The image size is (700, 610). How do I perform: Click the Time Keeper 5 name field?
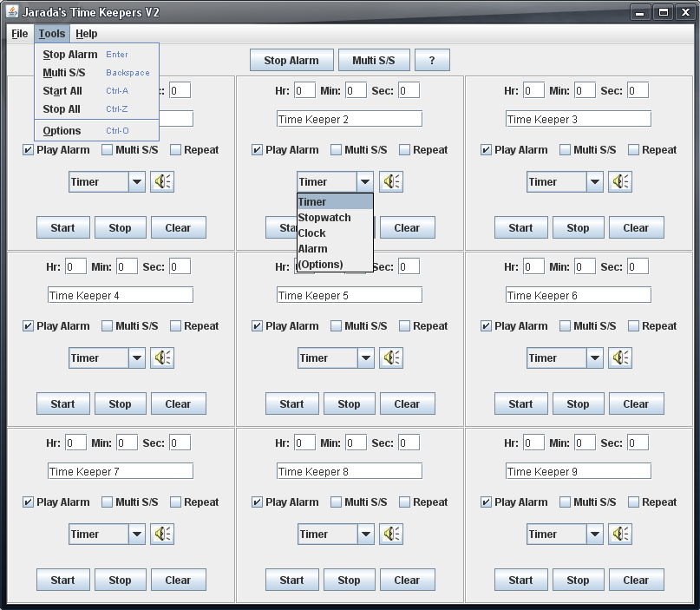pos(349,296)
